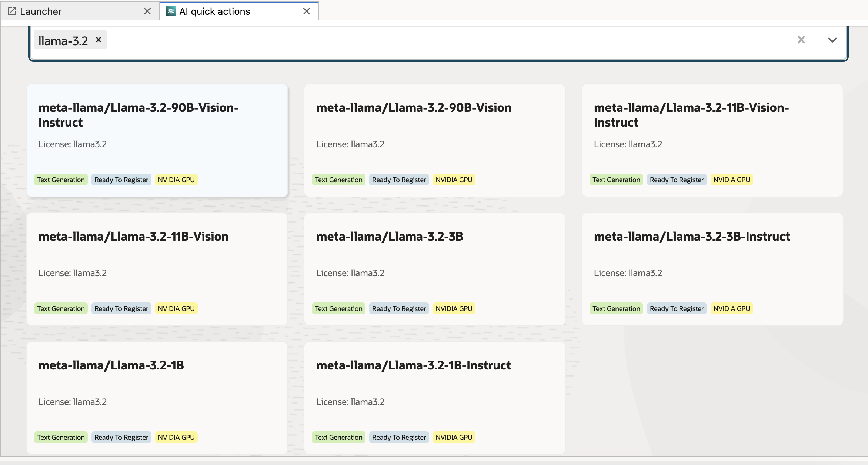This screenshot has width=868, height=465.
Task: Open the meta-llama/Llama-3.2-3B card
Action: (x=434, y=269)
